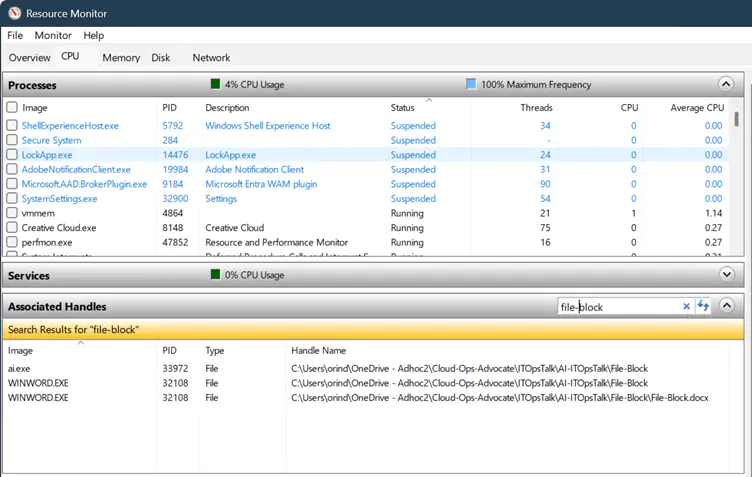Toggle the select-all Image checkbox in header
Screen dimensions: 752x477
tap(12, 108)
